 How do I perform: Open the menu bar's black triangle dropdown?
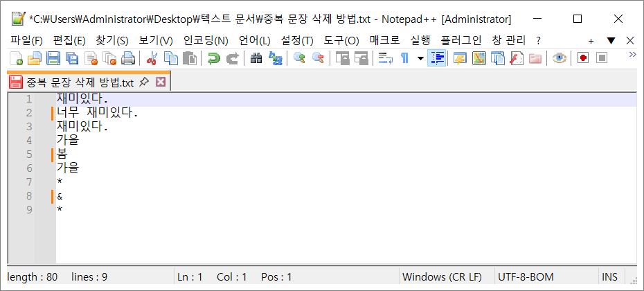611,40
